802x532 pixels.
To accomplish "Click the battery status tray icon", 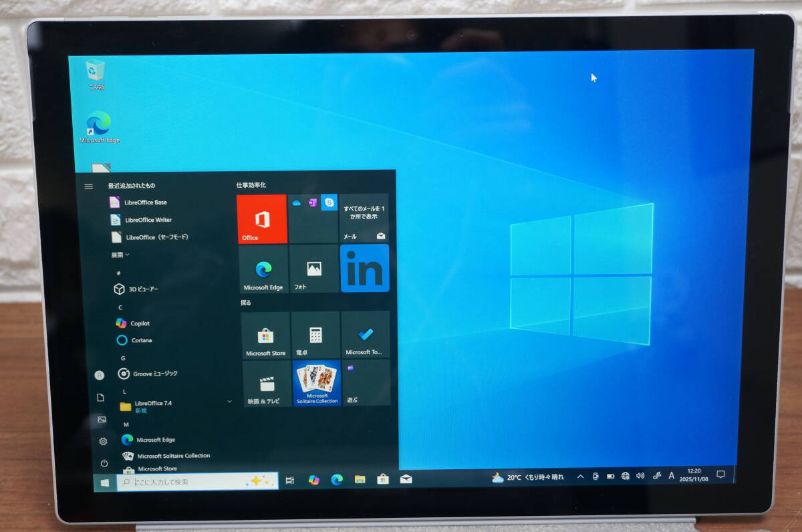I will click(x=610, y=477).
